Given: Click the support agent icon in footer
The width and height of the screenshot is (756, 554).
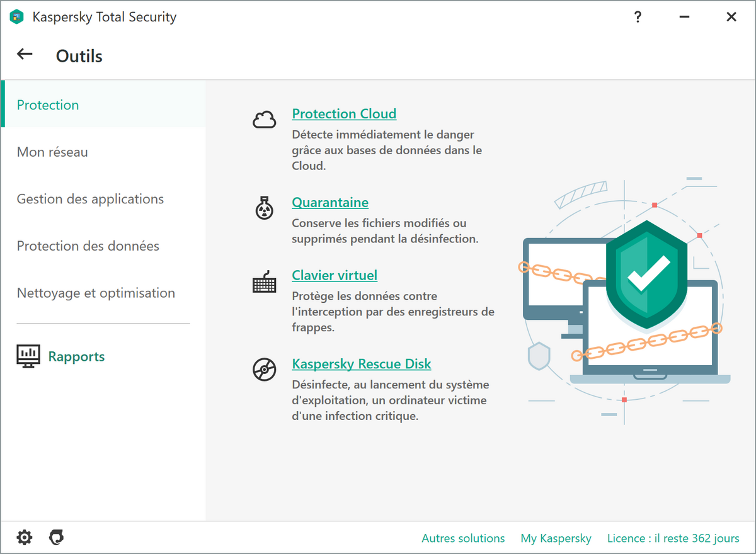Looking at the screenshot, I should (57, 538).
